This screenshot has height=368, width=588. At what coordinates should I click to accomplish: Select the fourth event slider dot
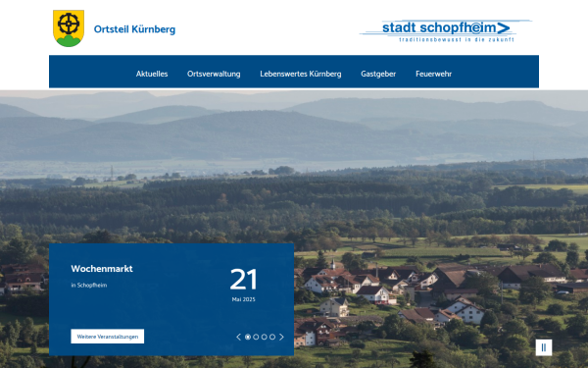(272, 338)
